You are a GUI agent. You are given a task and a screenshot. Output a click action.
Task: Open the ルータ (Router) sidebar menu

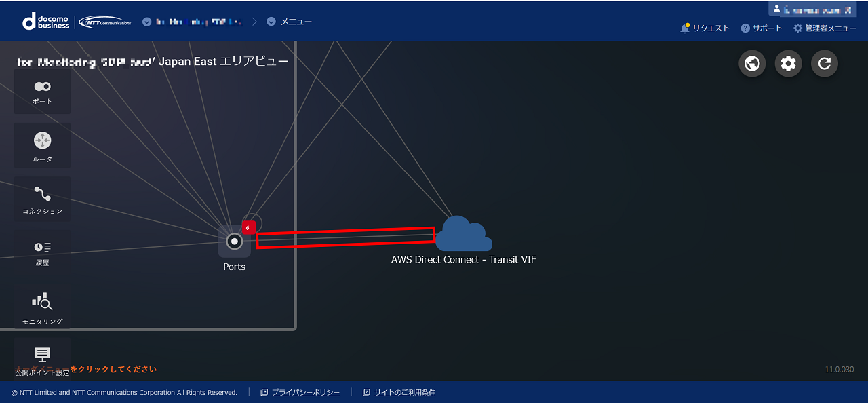(x=42, y=147)
